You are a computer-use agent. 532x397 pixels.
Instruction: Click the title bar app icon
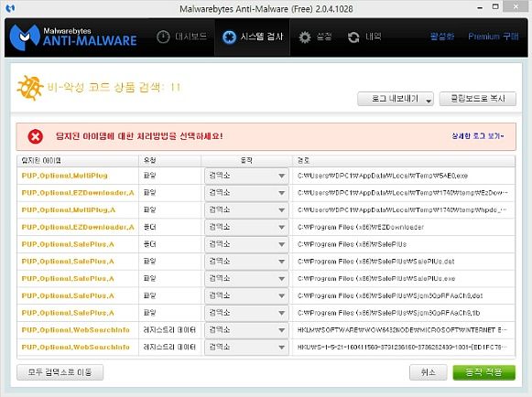click(10, 8)
